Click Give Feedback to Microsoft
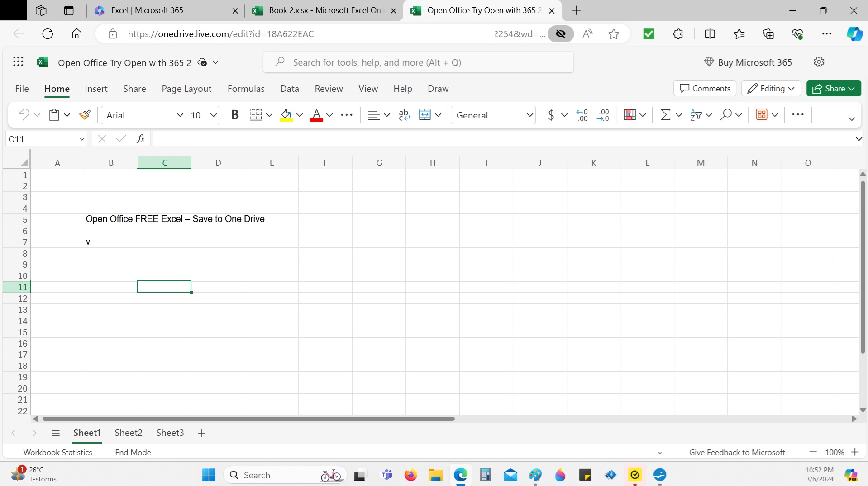This screenshot has width=868, height=486. tap(737, 452)
